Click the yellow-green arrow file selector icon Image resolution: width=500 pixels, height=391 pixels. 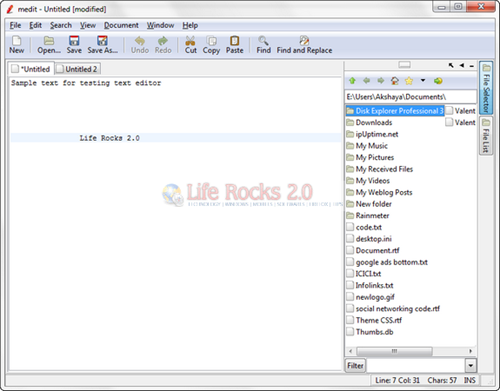pos(438,81)
